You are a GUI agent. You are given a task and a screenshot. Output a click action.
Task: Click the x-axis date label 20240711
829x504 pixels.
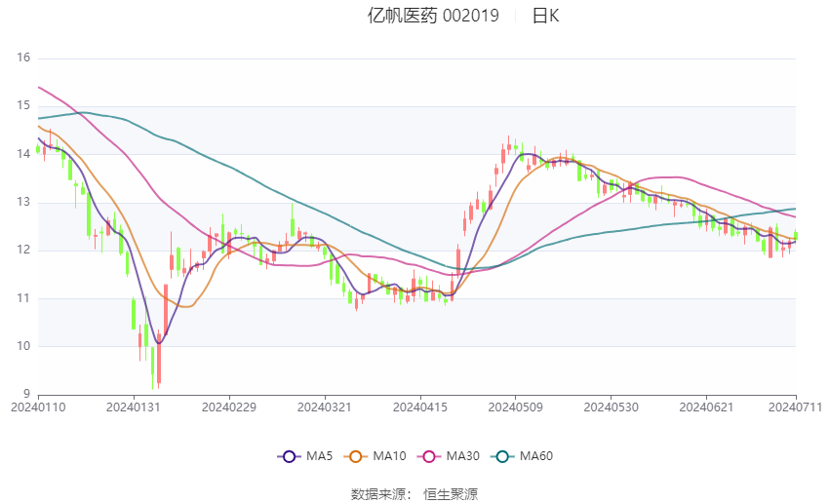click(795, 407)
